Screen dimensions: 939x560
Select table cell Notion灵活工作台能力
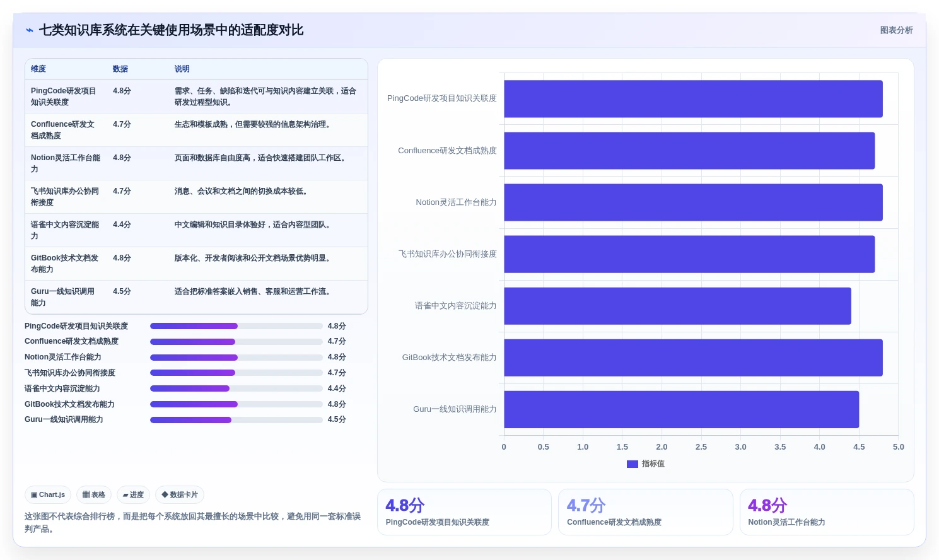point(66,163)
